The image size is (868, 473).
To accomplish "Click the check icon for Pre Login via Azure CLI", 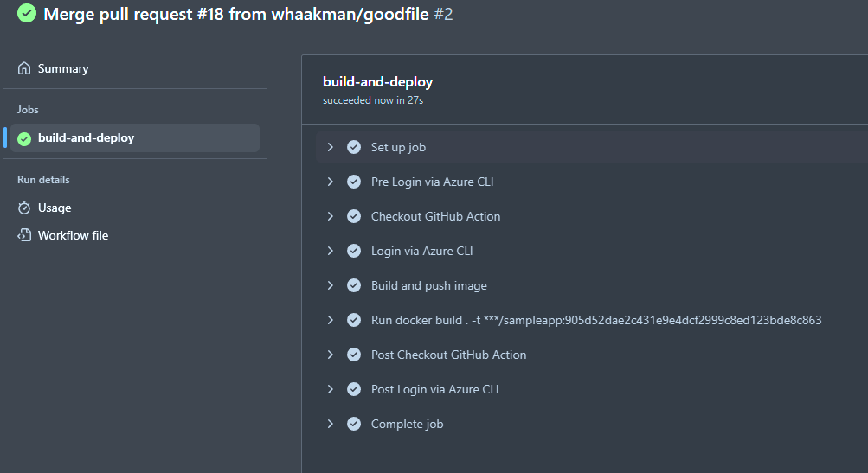I will click(354, 182).
